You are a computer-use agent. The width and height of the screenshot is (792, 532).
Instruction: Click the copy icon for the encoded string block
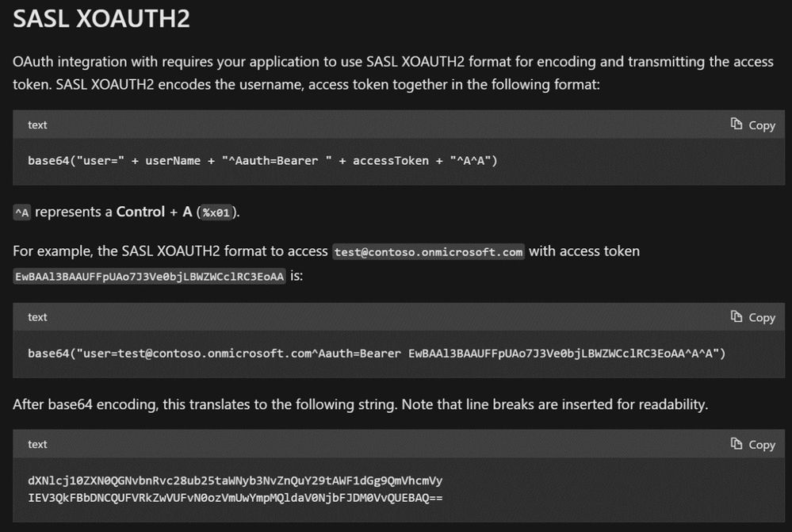(737, 443)
